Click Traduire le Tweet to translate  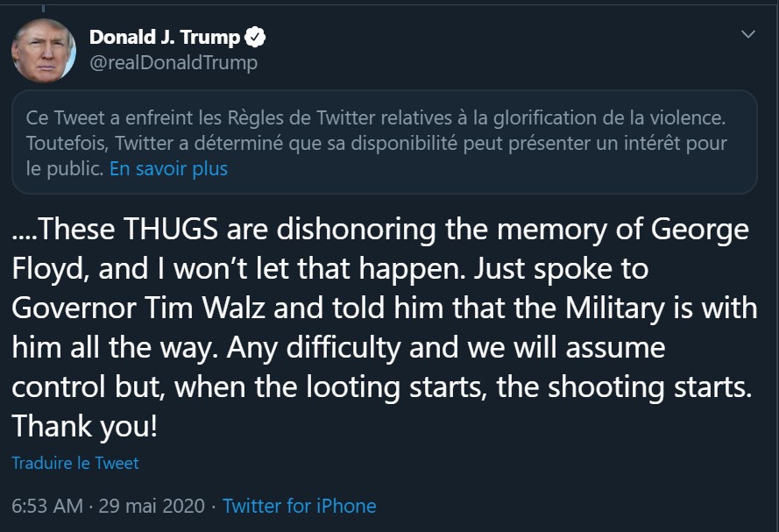[75, 463]
